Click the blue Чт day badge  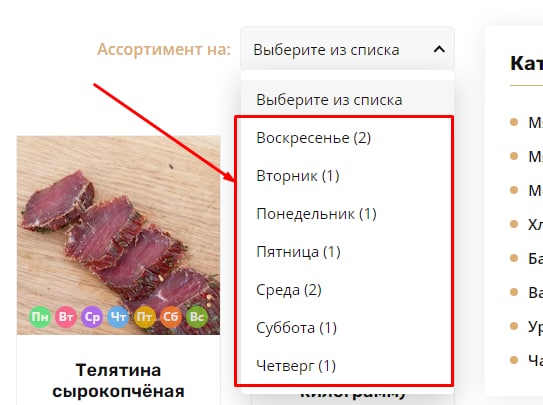click(118, 317)
